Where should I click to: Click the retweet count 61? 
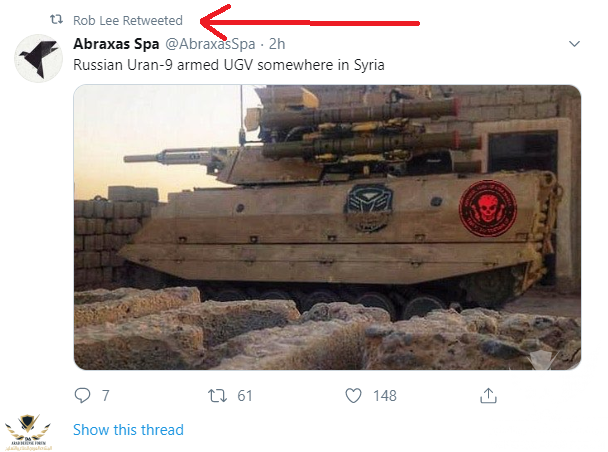click(x=244, y=396)
